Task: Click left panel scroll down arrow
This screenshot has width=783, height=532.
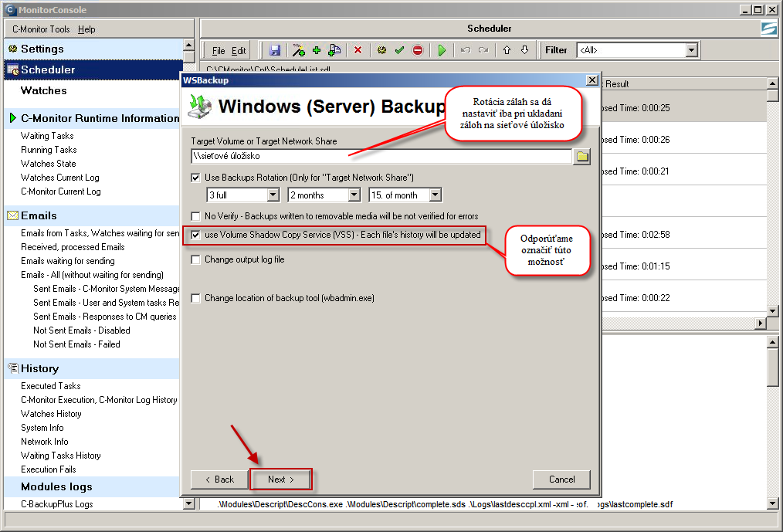Action: point(188,504)
